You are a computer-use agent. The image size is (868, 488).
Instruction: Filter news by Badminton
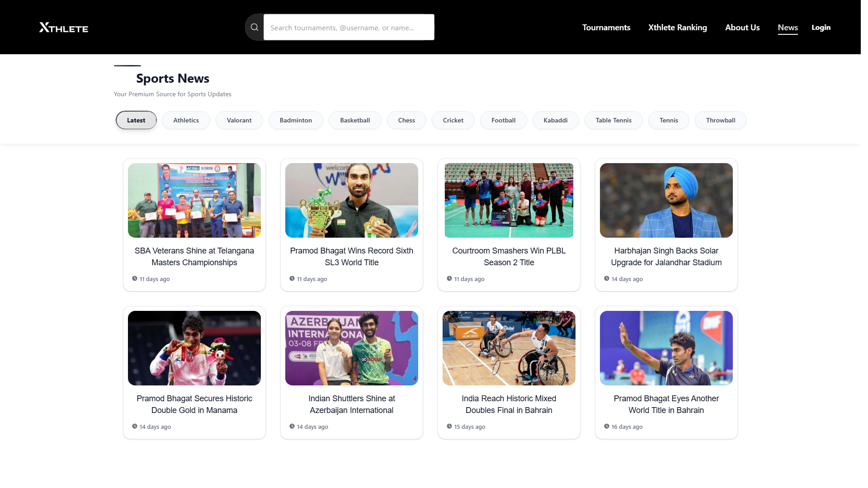pos(296,120)
